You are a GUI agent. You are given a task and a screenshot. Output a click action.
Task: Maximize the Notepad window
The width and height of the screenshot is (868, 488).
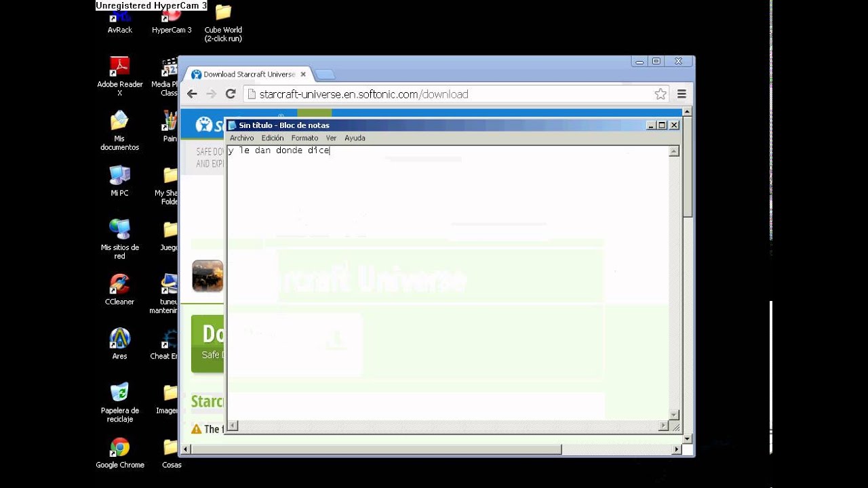[x=663, y=125]
